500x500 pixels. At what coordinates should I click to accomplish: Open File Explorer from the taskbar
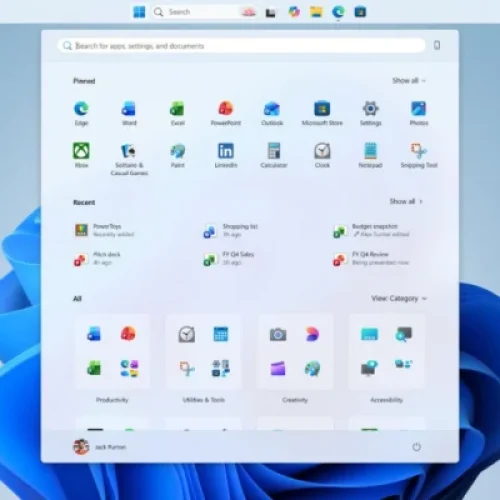click(316, 12)
